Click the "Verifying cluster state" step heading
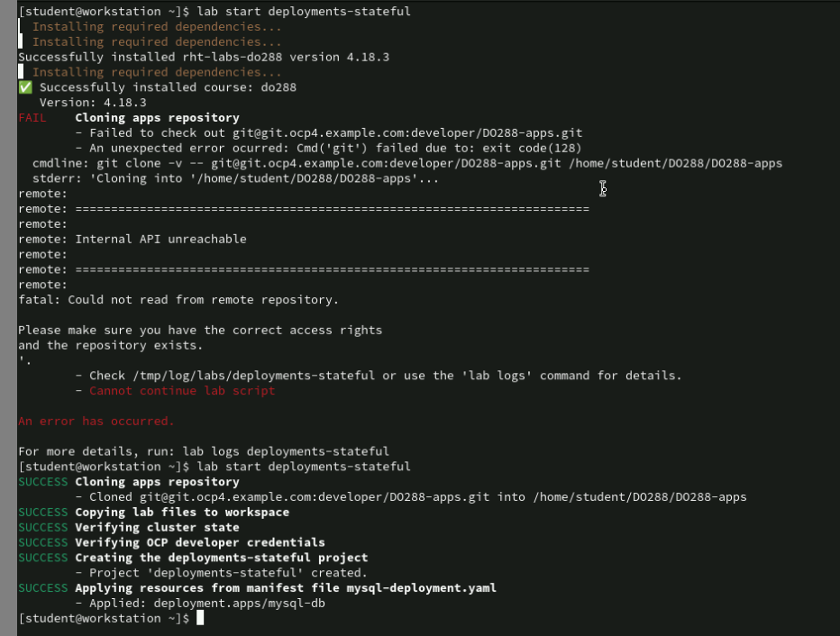This screenshot has height=636, width=840. (x=157, y=528)
